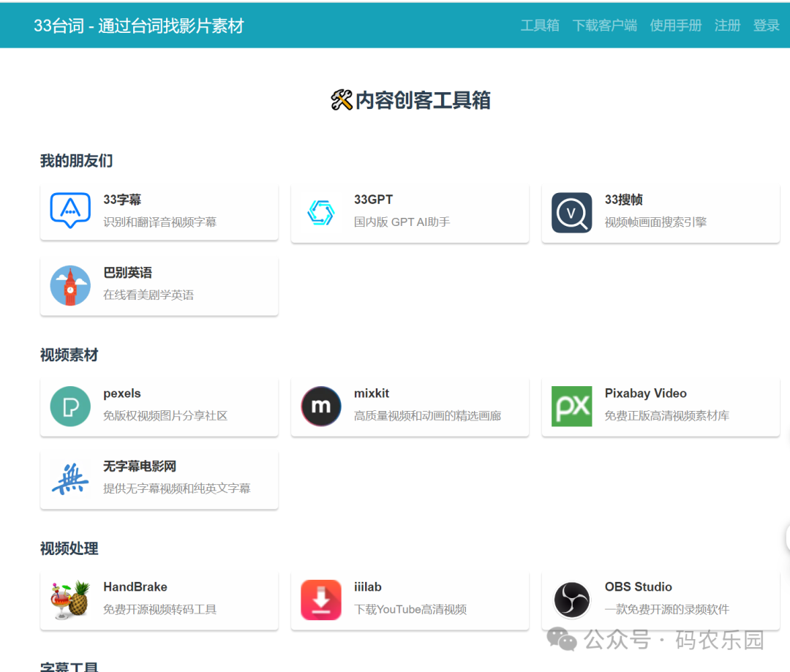
Task: Select the Pexels logo icon
Action: coord(69,406)
